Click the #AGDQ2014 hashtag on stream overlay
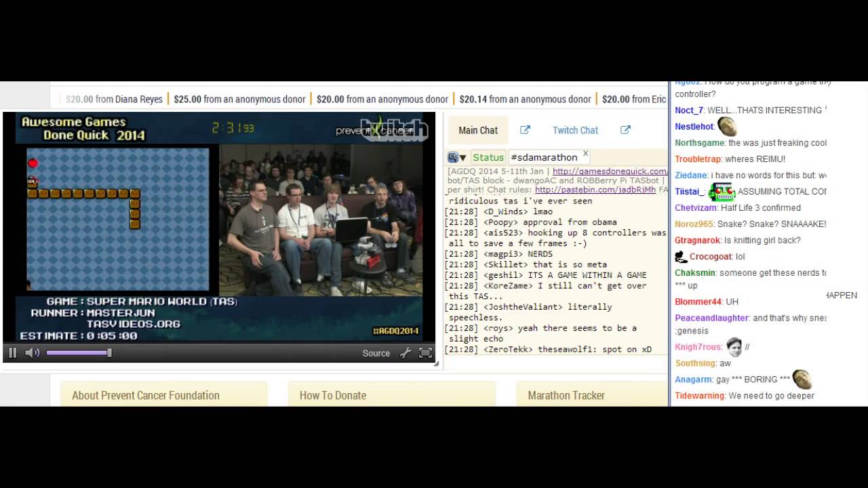 click(395, 331)
